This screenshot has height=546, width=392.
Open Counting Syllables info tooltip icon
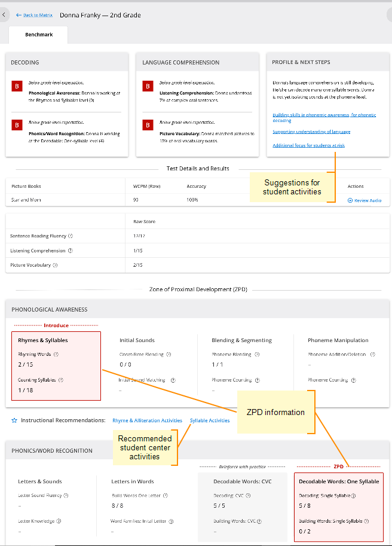61,380
